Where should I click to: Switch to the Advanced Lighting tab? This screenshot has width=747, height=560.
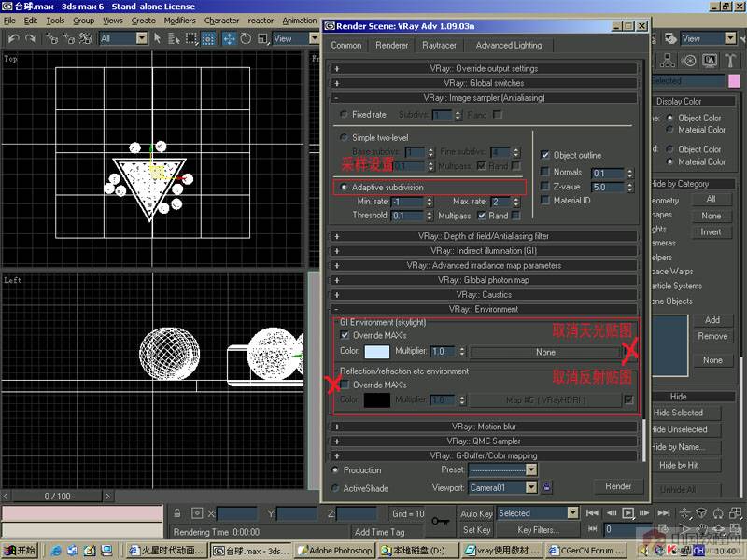(509, 45)
